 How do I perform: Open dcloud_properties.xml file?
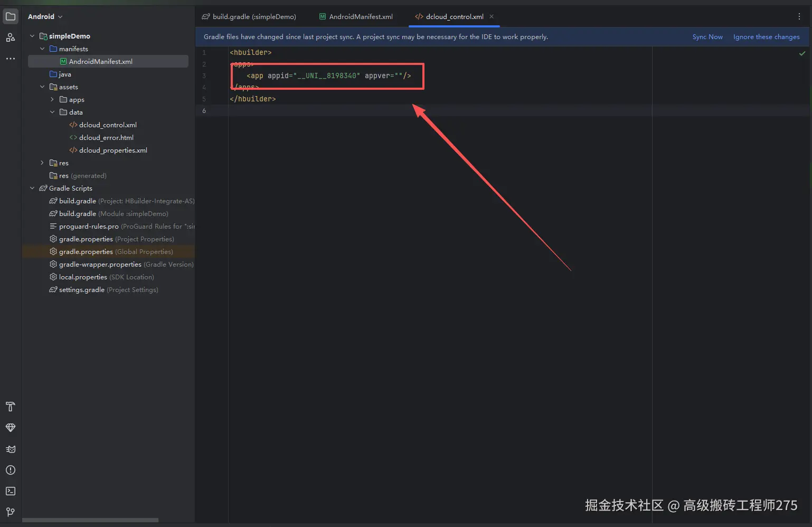(x=108, y=150)
